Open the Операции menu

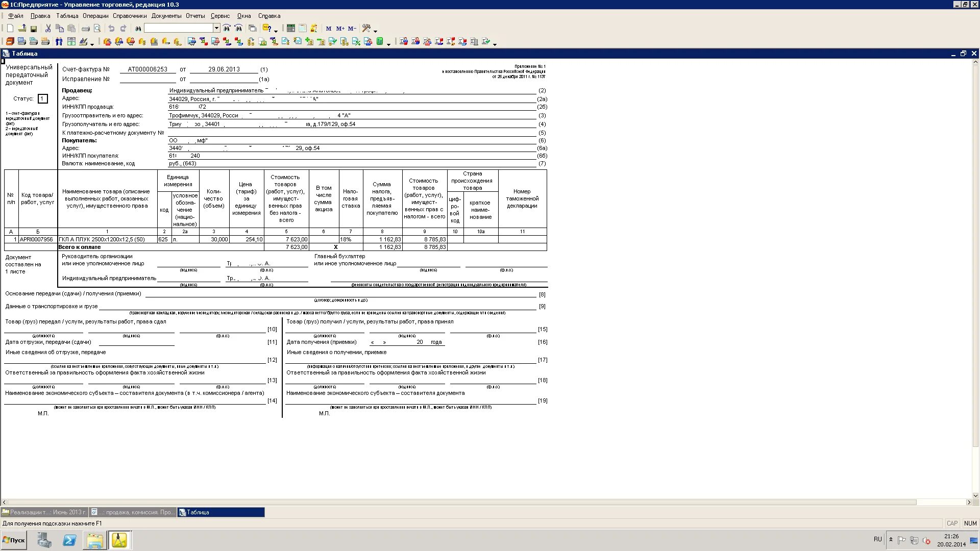(x=95, y=16)
